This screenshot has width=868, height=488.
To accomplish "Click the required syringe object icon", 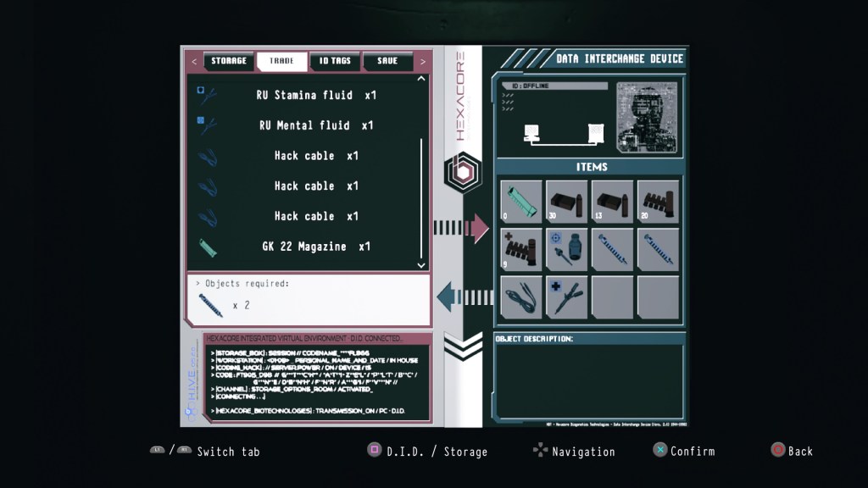I will (210, 305).
